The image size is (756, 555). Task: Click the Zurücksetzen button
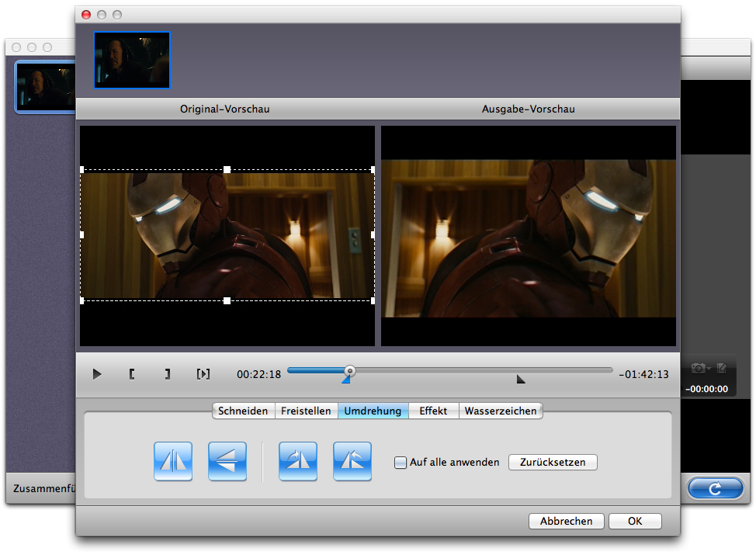(553, 463)
